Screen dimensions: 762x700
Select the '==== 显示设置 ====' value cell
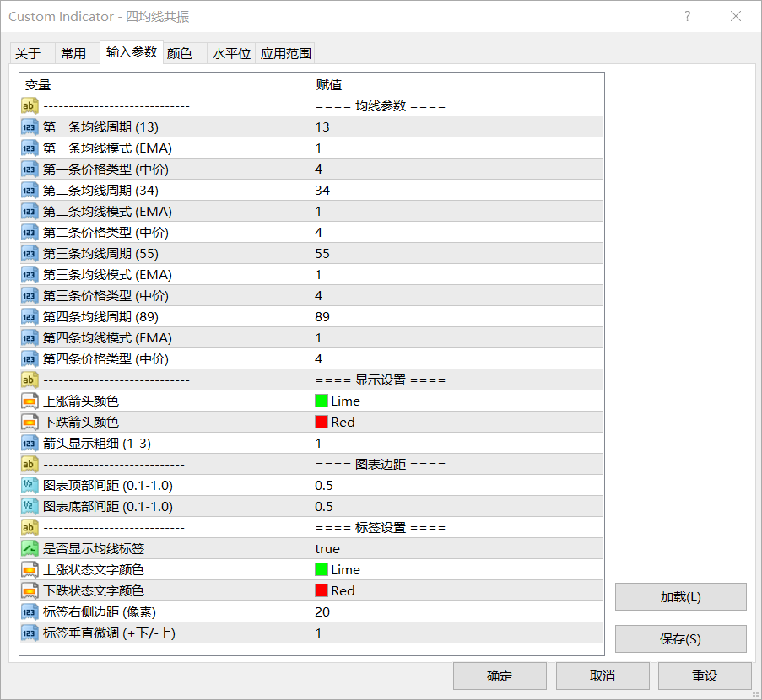pos(457,380)
